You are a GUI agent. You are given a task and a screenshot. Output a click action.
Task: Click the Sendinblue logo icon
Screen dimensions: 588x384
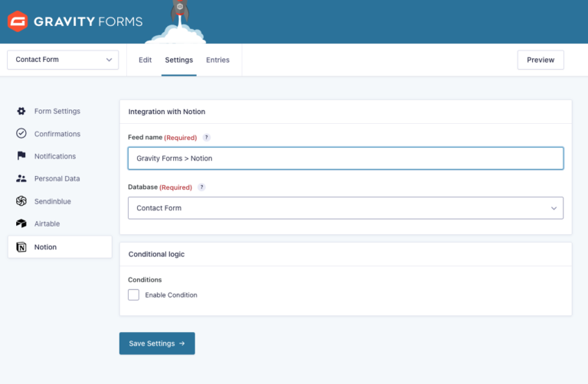click(21, 201)
